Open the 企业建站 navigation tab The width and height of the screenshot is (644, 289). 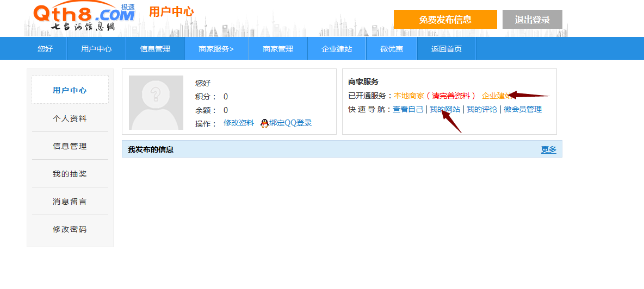(337, 49)
